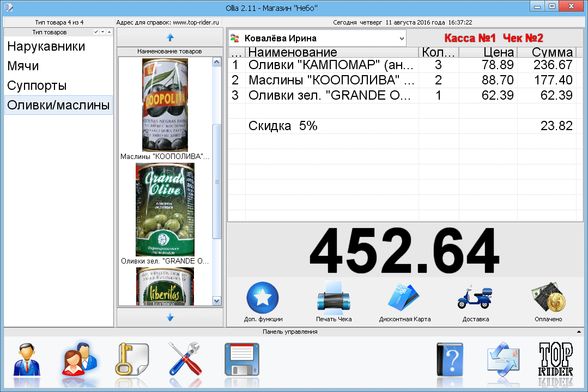Click the www.top-rider.ru address text

coord(196,22)
